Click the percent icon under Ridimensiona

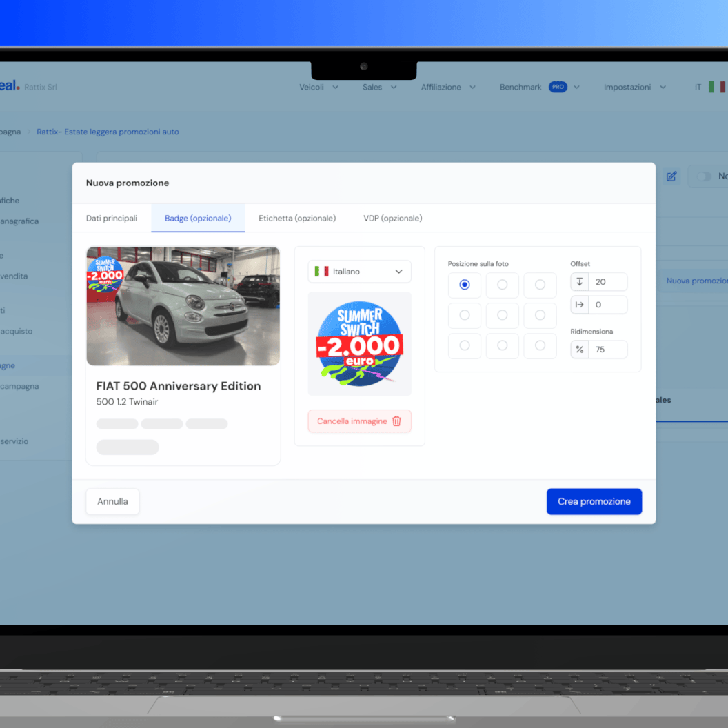click(579, 349)
